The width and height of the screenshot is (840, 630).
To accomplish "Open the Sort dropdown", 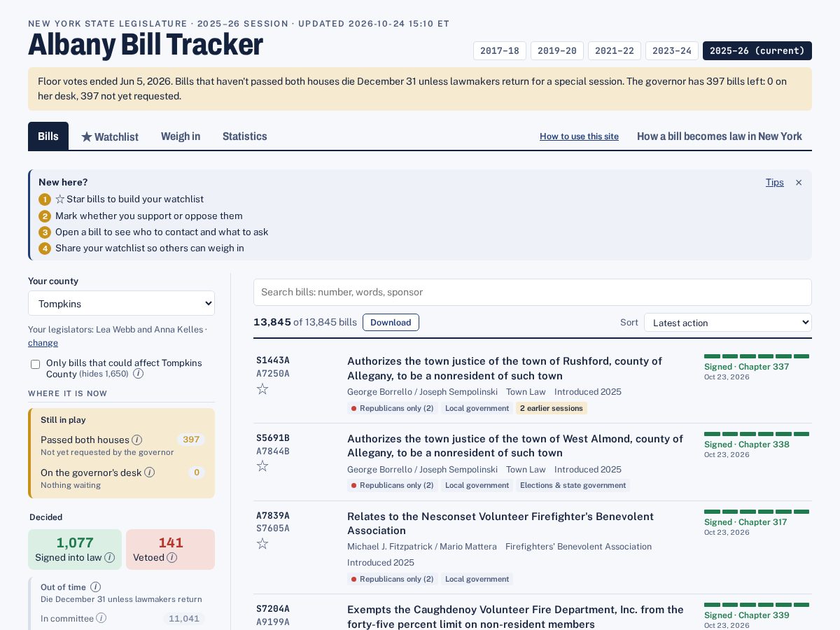I will pyautogui.click(x=728, y=323).
